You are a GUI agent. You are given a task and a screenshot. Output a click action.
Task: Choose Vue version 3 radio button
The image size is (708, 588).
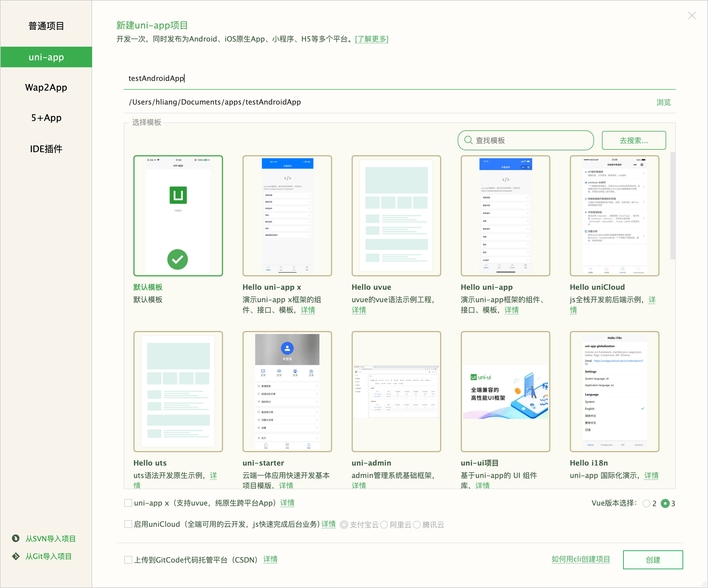[665, 503]
